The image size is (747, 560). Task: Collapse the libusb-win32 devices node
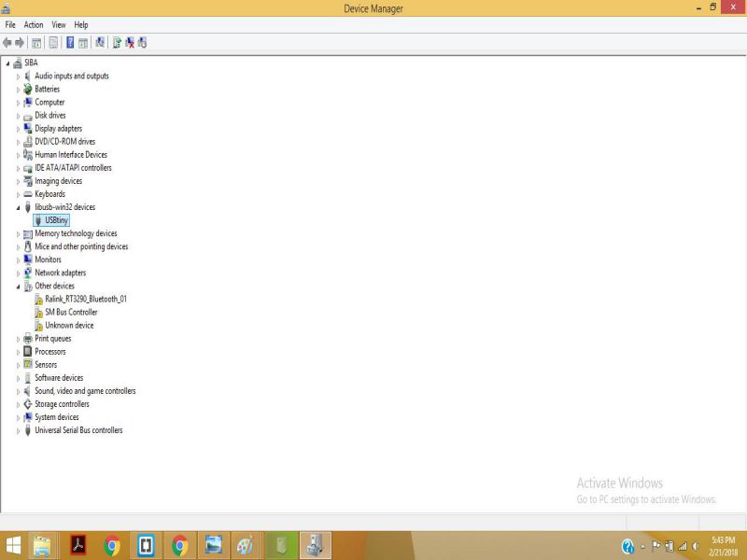click(18, 207)
